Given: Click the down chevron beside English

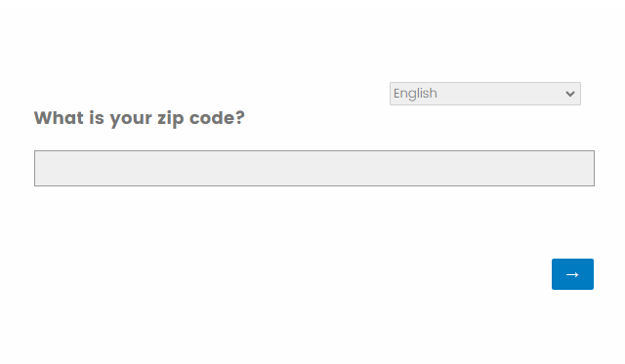Looking at the screenshot, I should [x=570, y=94].
